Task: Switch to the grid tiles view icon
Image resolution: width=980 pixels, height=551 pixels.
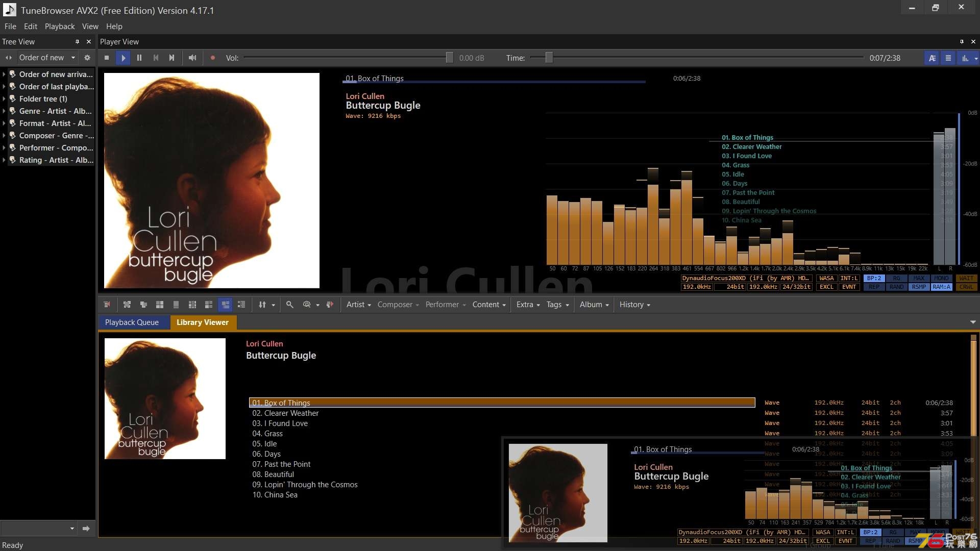Action: point(160,305)
